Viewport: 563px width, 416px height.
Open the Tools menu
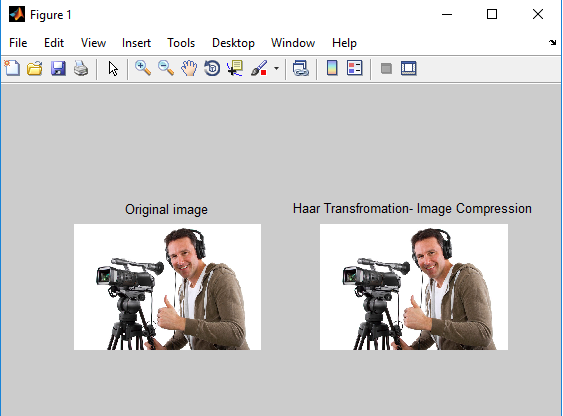click(x=181, y=43)
